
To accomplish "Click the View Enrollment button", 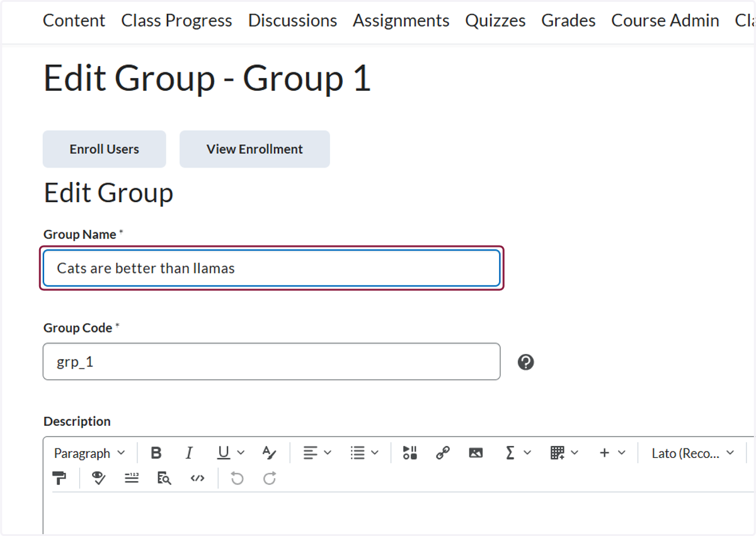I will pos(255,149).
